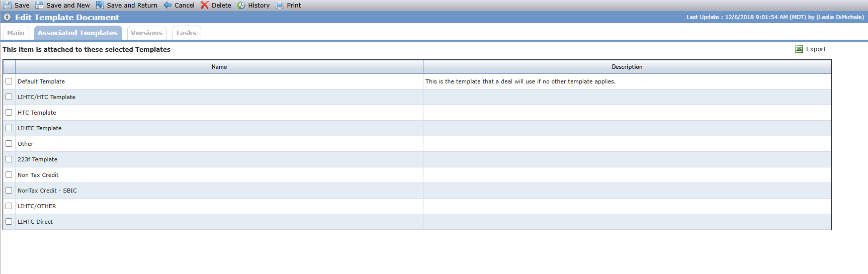Toggle the LIHTC/OTHER checkbox

(9, 206)
